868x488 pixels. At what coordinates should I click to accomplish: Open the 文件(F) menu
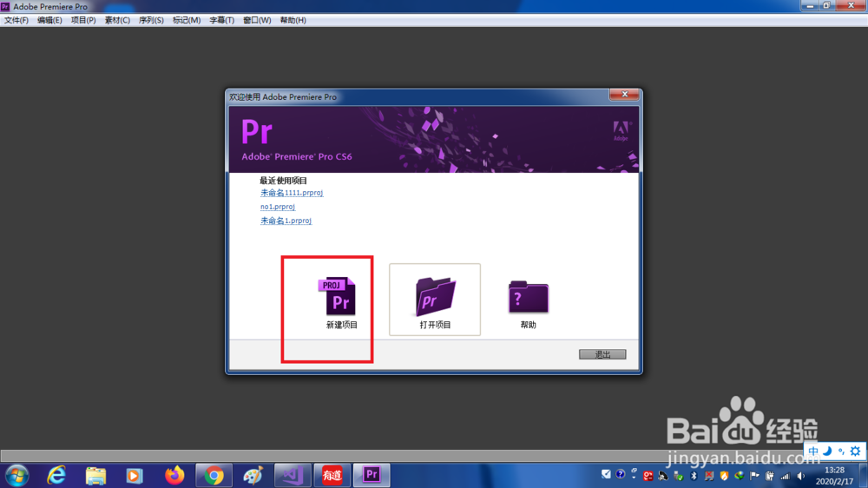pyautogui.click(x=16, y=20)
